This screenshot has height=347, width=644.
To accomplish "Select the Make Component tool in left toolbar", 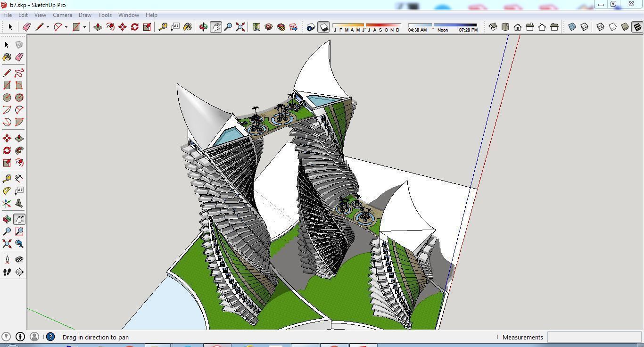I will [19, 45].
